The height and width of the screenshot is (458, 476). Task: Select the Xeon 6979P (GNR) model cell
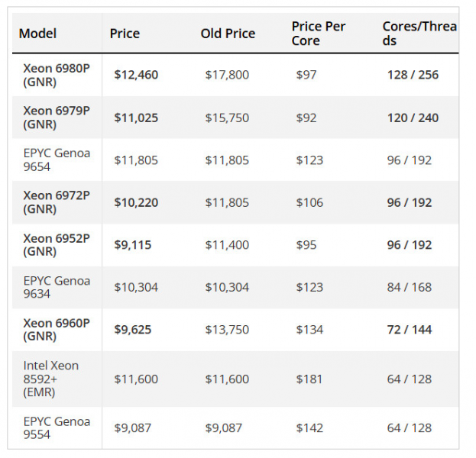(x=57, y=118)
